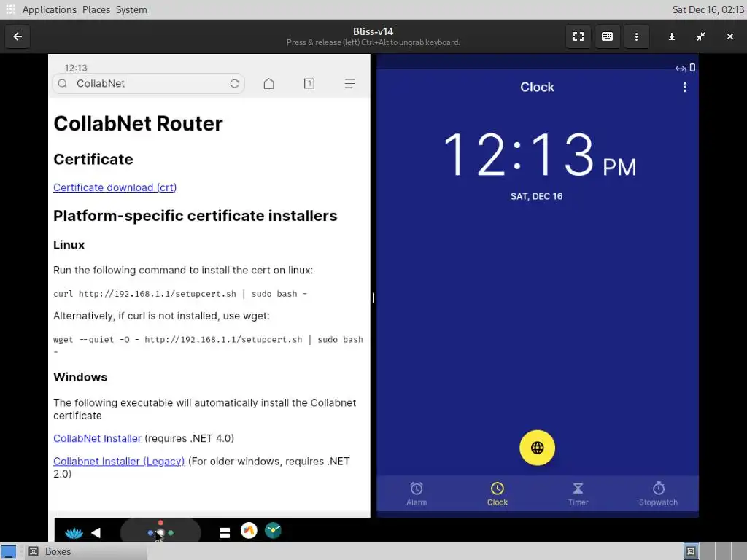Switch to the Stopwatch tab
The image size is (747, 560).
coord(658,494)
